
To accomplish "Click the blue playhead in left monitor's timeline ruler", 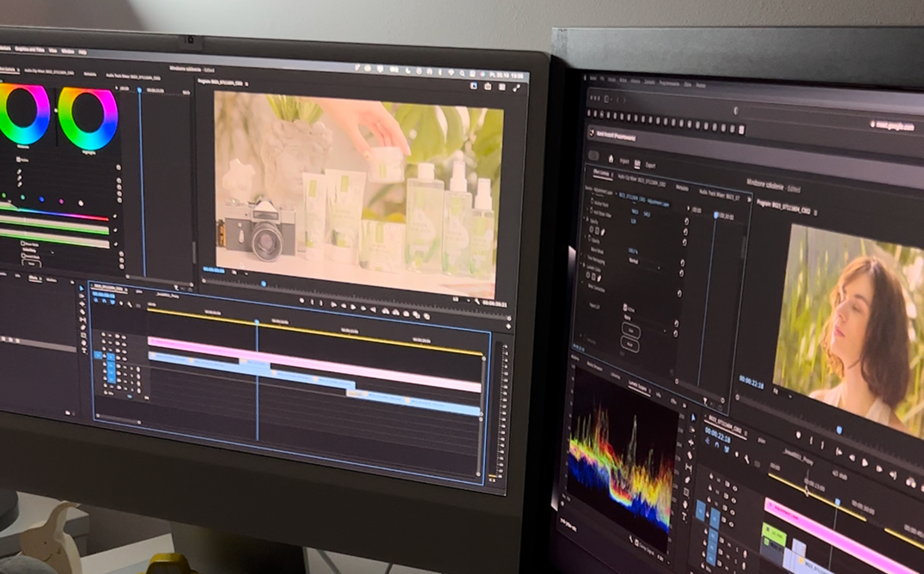I will pyautogui.click(x=257, y=322).
